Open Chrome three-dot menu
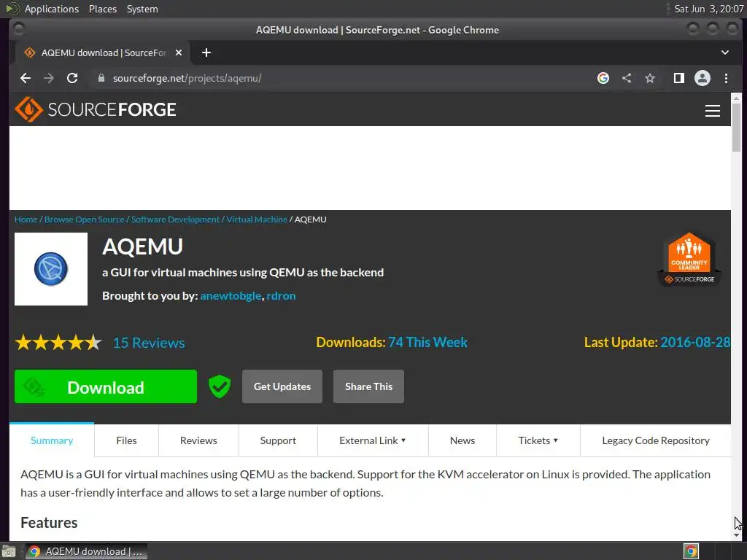 click(x=726, y=78)
